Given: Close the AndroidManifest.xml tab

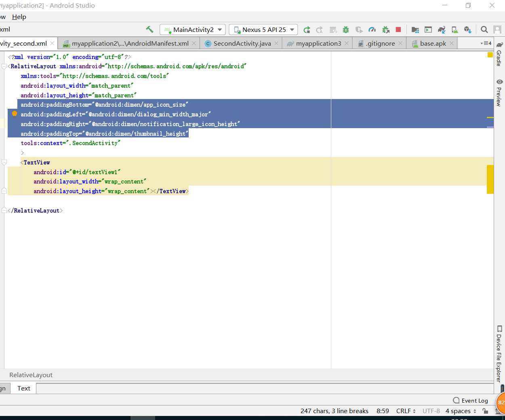Looking at the screenshot, I should click(x=194, y=43).
